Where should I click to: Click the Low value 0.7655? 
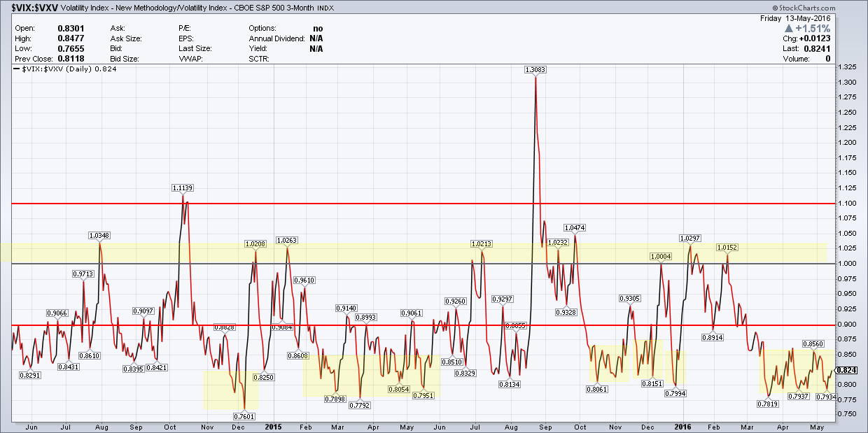pyautogui.click(x=71, y=49)
